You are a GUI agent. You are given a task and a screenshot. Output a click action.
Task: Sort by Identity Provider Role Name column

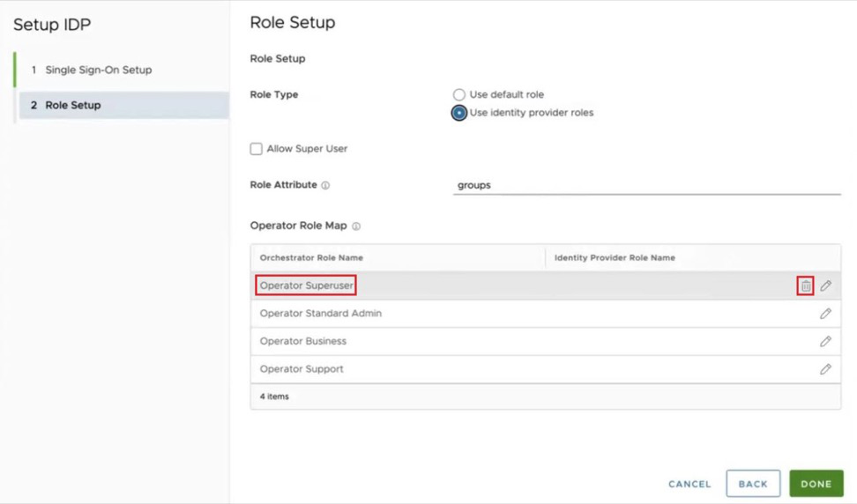point(615,257)
